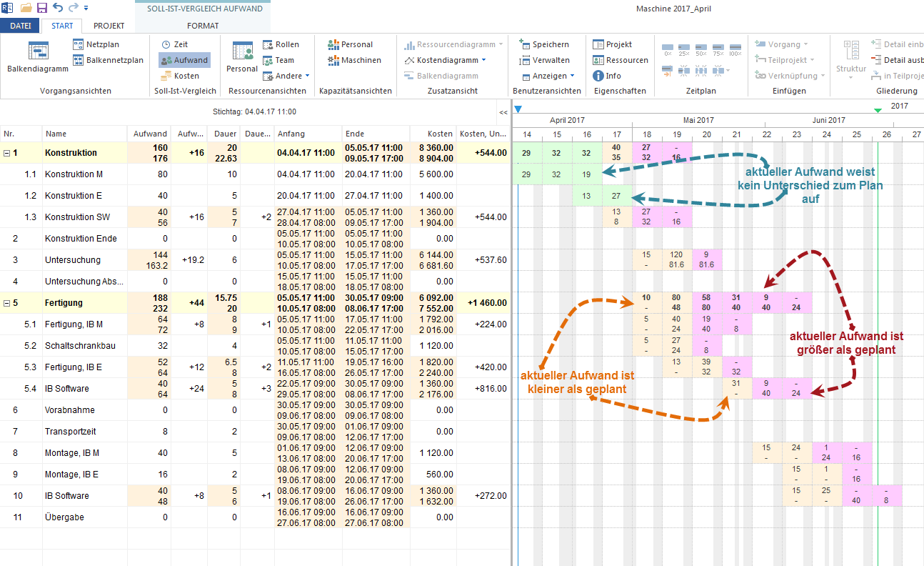The height and width of the screenshot is (566, 924).
Task: Click week 18 column in timeline
Action: [646, 135]
